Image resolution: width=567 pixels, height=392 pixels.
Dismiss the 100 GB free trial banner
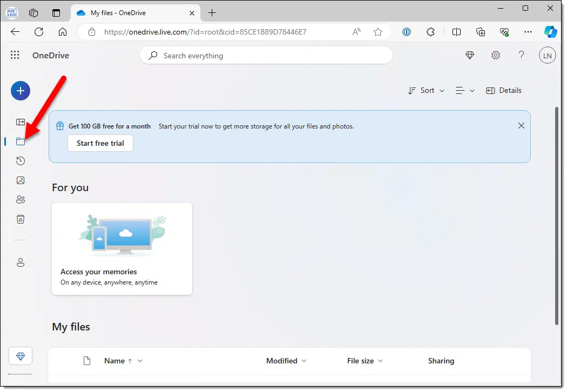(x=521, y=125)
